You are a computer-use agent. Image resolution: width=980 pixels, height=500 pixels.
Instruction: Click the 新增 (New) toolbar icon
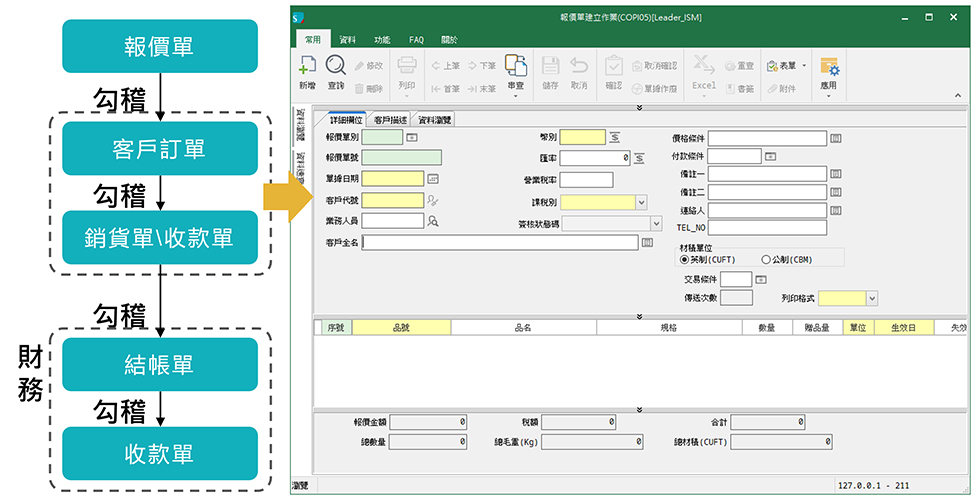click(x=308, y=67)
